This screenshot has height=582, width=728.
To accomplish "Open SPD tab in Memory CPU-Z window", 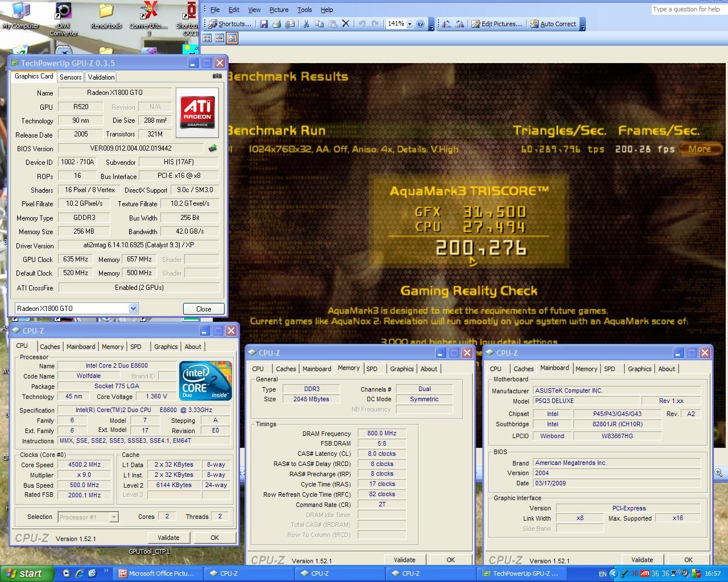I will pos(372,369).
